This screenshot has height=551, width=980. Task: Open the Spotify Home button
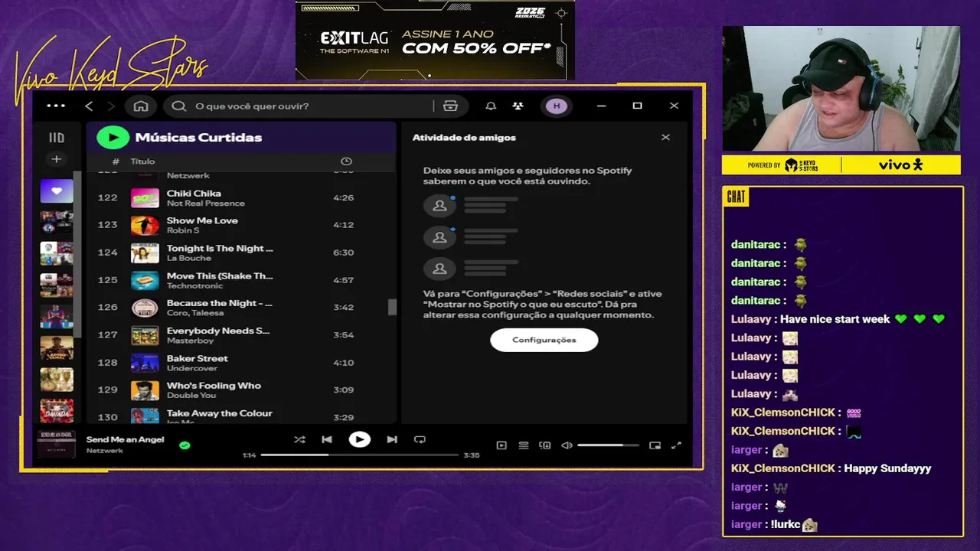point(141,106)
